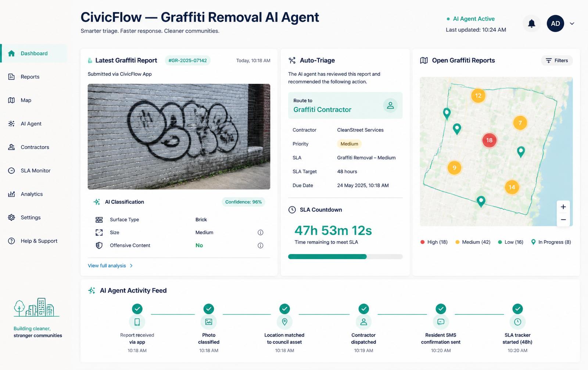The height and width of the screenshot is (370, 588).
Task: Click the info icon beside Offensive Content
Action: click(260, 246)
